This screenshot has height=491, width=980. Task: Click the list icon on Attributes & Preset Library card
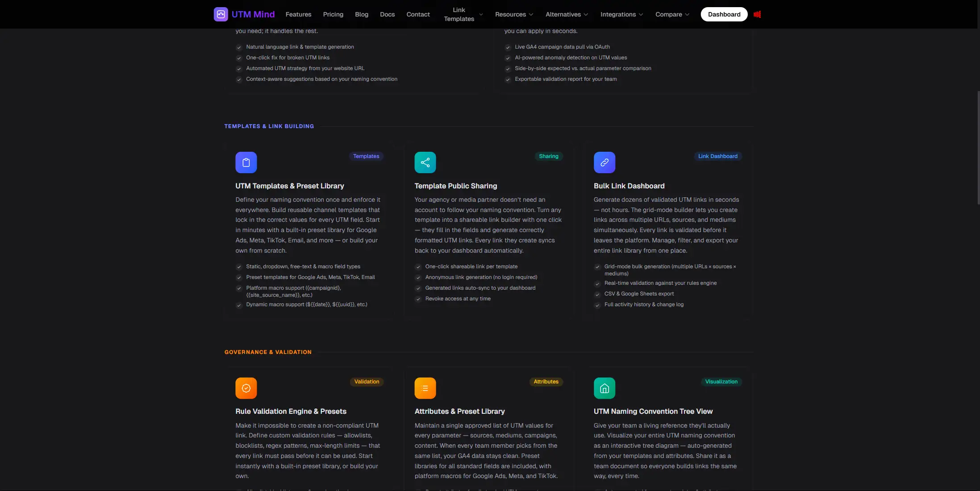coord(425,388)
